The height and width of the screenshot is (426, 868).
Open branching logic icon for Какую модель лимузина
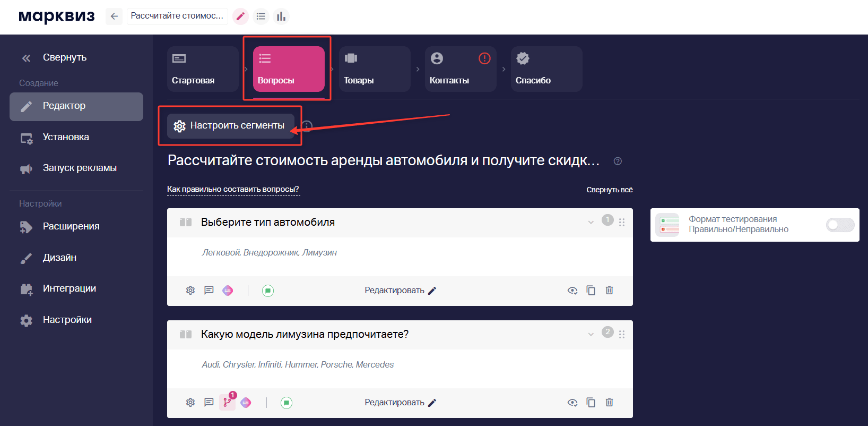[227, 402]
